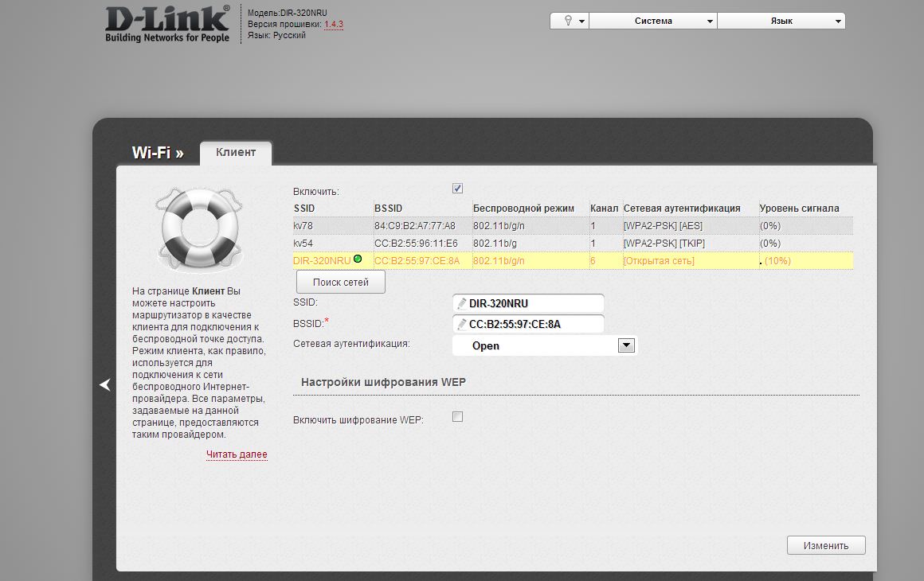924x581 pixels.
Task: Open the Читать далее link
Action: 237,454
